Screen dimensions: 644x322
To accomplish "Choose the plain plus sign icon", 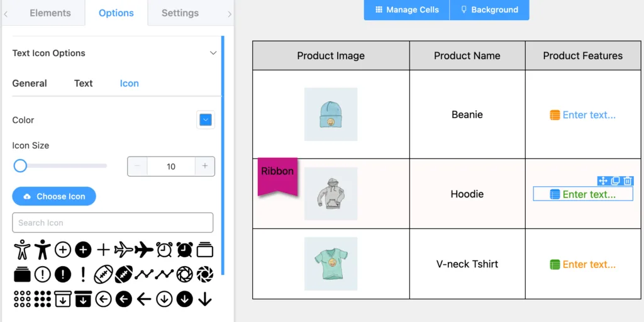I will (104, 250).
